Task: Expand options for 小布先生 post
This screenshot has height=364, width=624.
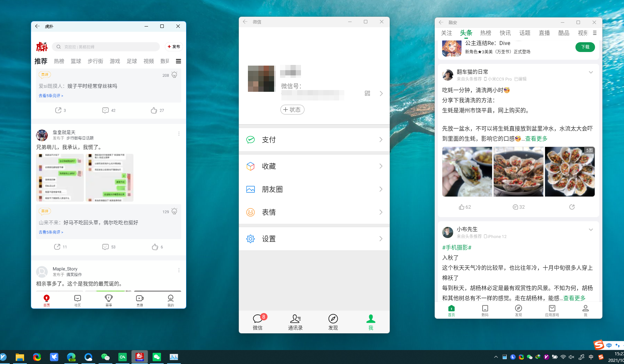Action: (591, 230)
